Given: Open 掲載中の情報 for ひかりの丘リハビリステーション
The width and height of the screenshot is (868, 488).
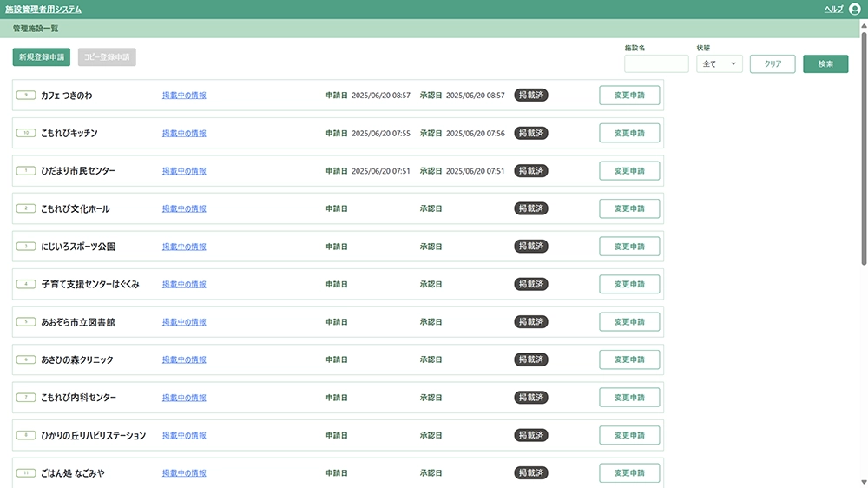Looking at the screenshot, I should point(184,435).
